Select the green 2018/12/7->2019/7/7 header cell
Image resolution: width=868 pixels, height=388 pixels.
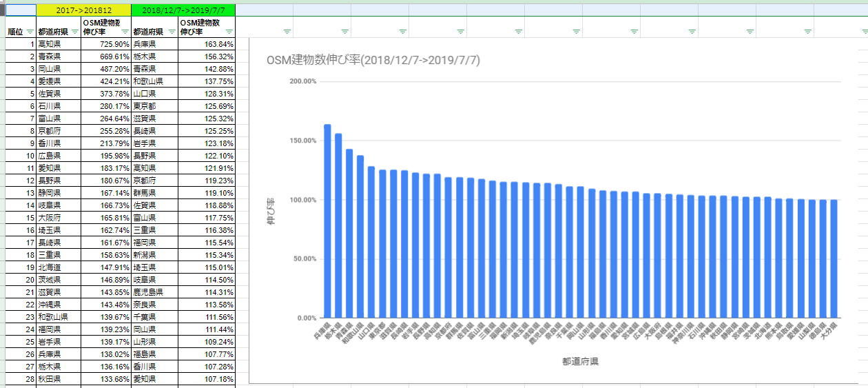point(183,10)
